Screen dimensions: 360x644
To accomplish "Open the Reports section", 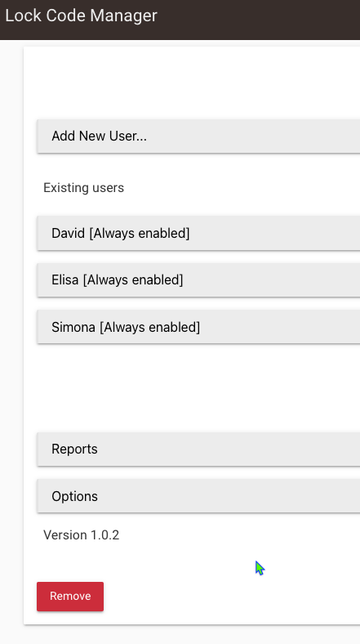I will click(x=198, y=449).
